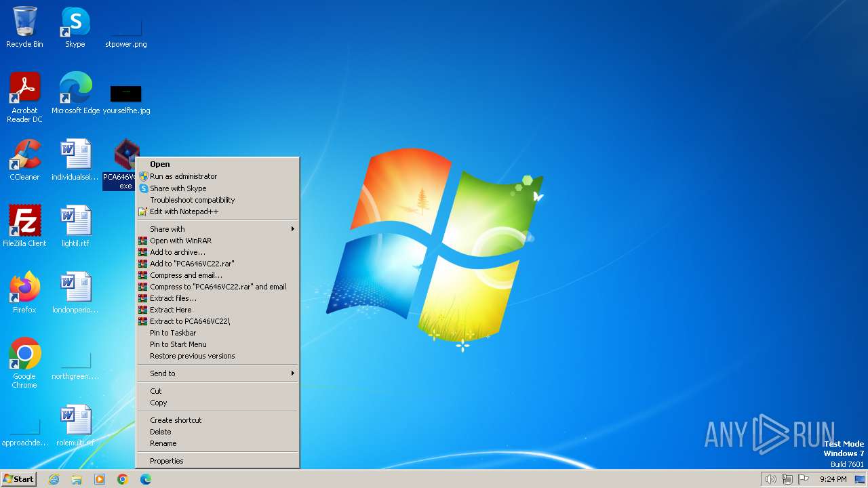Screen dimensions: 868x488
Task: Choose Compress and email...
Action: point(217,275)
